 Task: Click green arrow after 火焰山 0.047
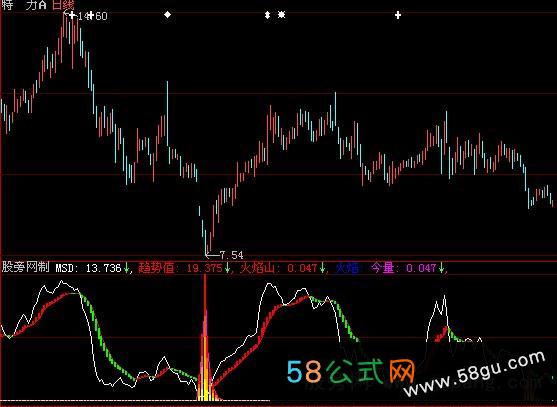click(x=322, y=268)
